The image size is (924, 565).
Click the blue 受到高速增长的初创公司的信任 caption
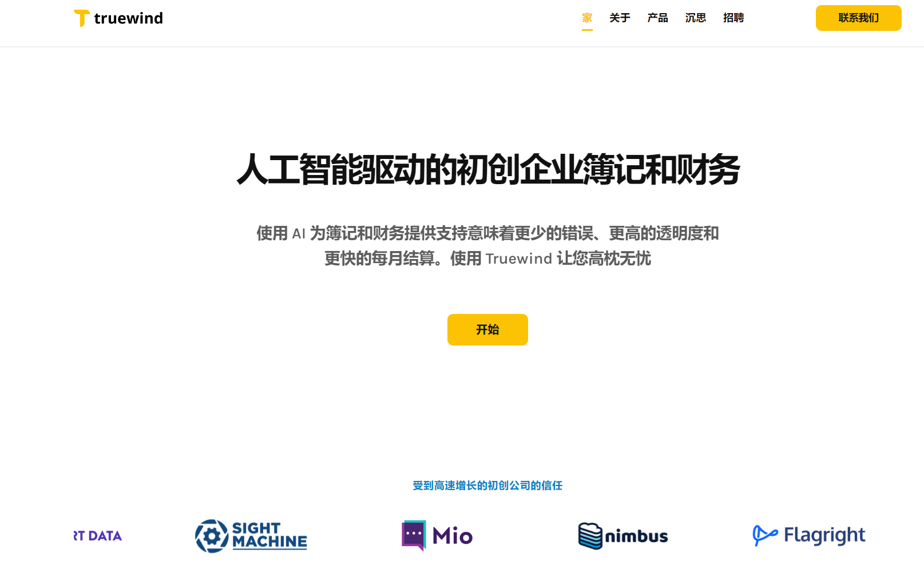[487, 486]
